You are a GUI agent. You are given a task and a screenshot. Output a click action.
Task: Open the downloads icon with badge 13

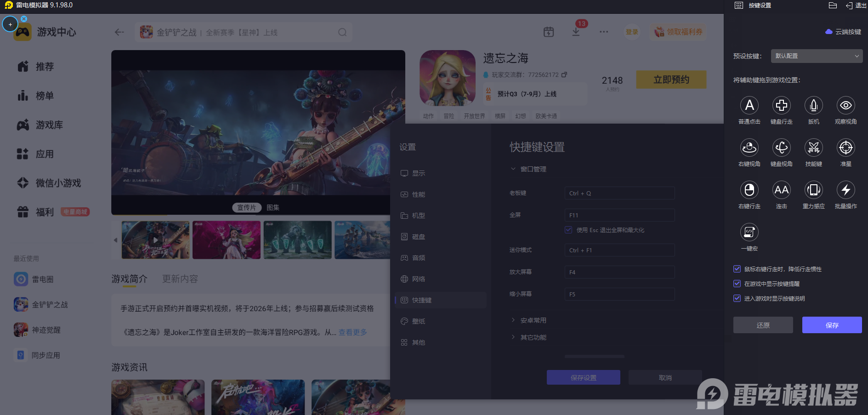(576, 31)
